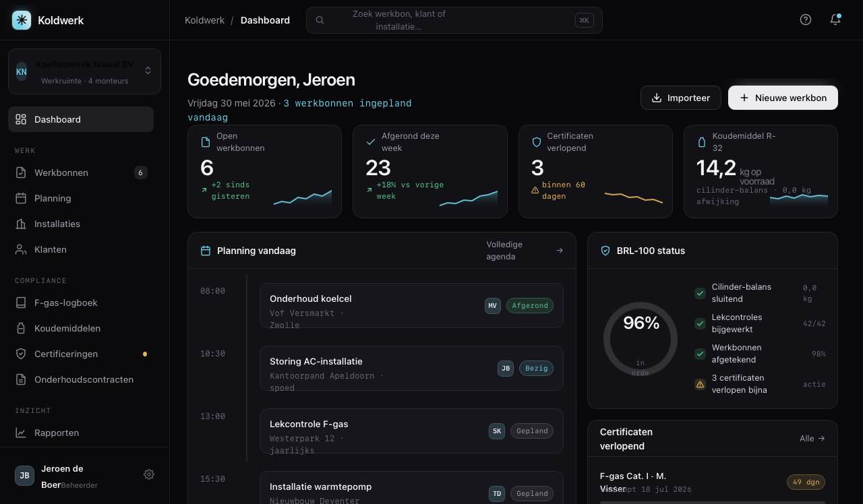Click the Koldwerk breadcrumb link
The image size is (863, 504).
205,20
